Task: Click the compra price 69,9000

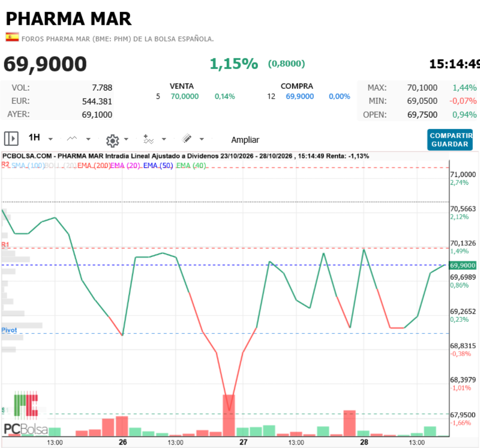Action: pos(299,97)
